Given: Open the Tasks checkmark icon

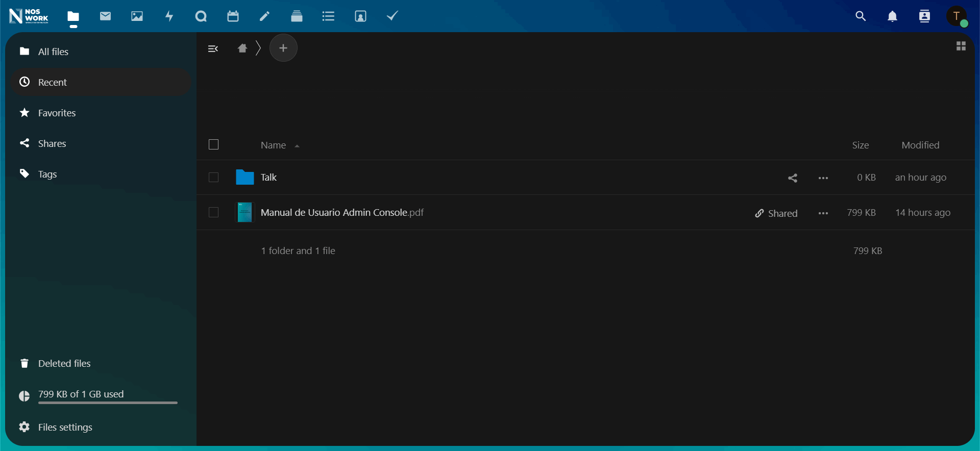Looking at the screenshot, I should click(392, 16).
